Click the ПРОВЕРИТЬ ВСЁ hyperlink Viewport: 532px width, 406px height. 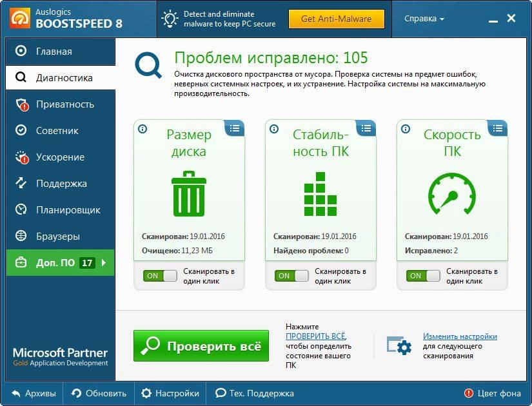pyautogui.click(x=315, y=336)
